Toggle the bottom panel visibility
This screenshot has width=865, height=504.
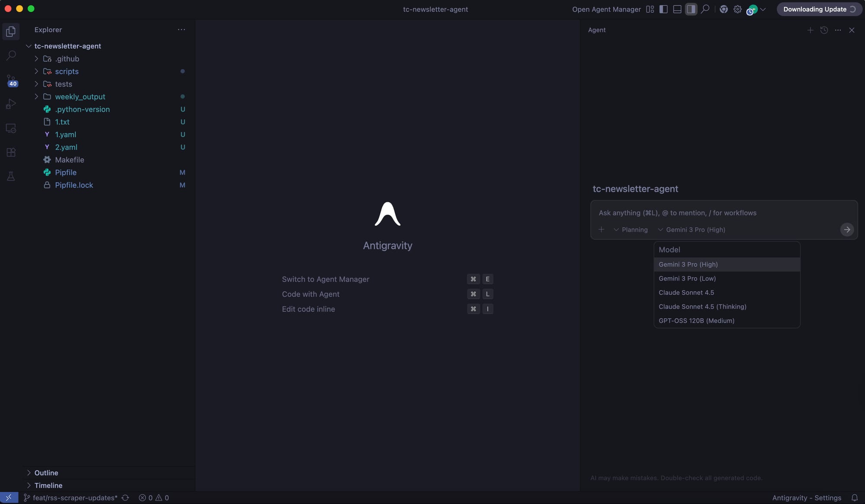[677, 9]
